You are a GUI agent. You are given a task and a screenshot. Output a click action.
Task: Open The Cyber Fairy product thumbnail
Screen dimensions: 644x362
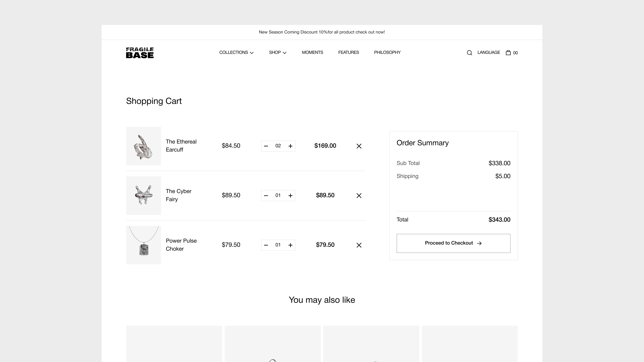pyautogui.click(x=143, y=195)
